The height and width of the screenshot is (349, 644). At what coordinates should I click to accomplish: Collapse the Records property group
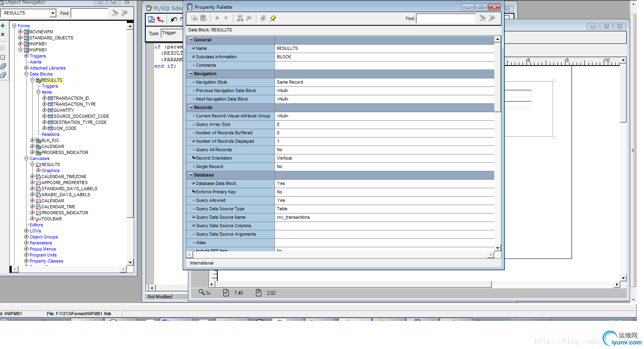(x=191, y=107)
